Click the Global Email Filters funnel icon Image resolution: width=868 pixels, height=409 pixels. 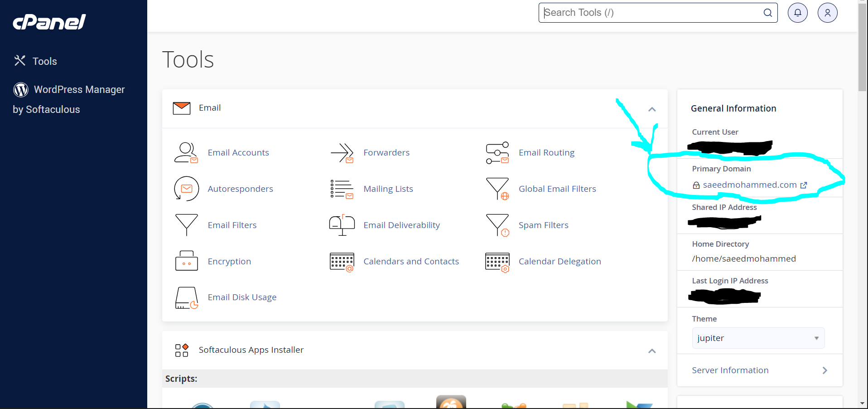[497, 189]
